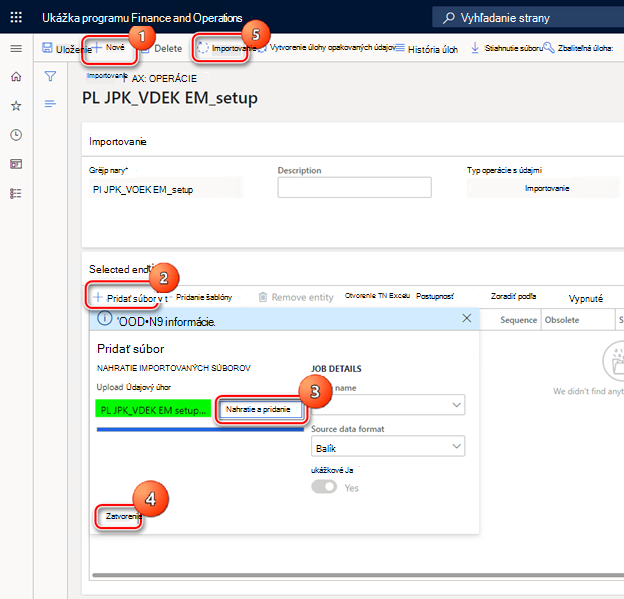This screenshot has height=599, width=624.
Task: Click Nové to create new job
Action: click(109, 48)
